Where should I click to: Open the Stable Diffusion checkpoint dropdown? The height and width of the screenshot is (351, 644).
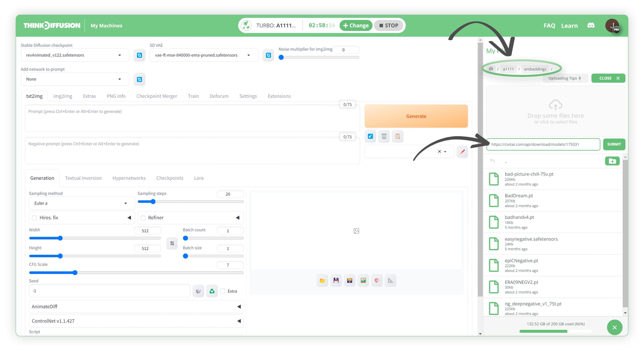coord(74,55)
